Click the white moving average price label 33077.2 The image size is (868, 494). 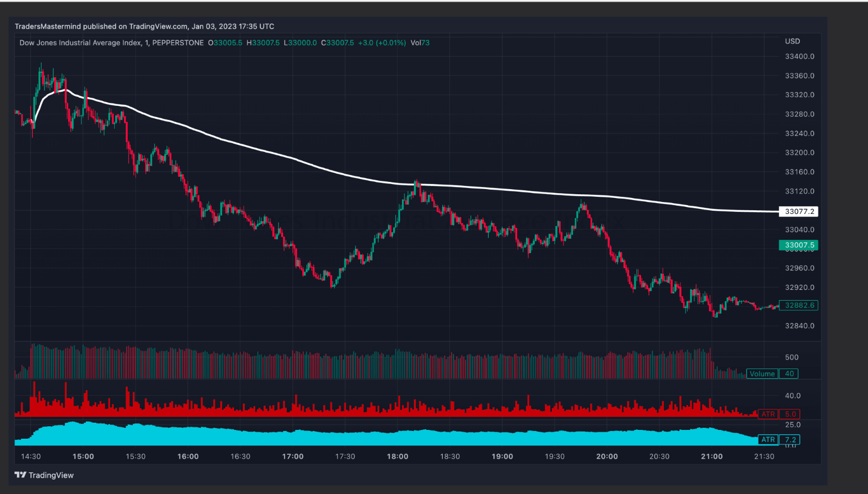coord(798,211)
